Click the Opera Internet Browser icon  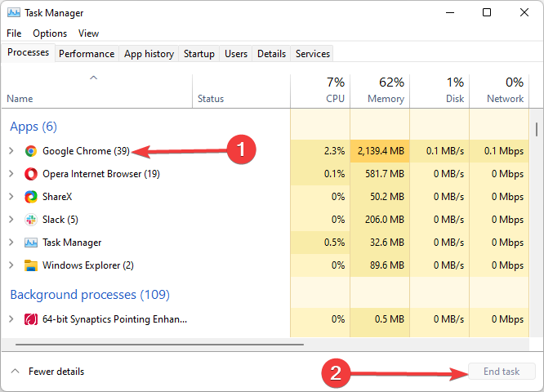click(x=31, y=174)
